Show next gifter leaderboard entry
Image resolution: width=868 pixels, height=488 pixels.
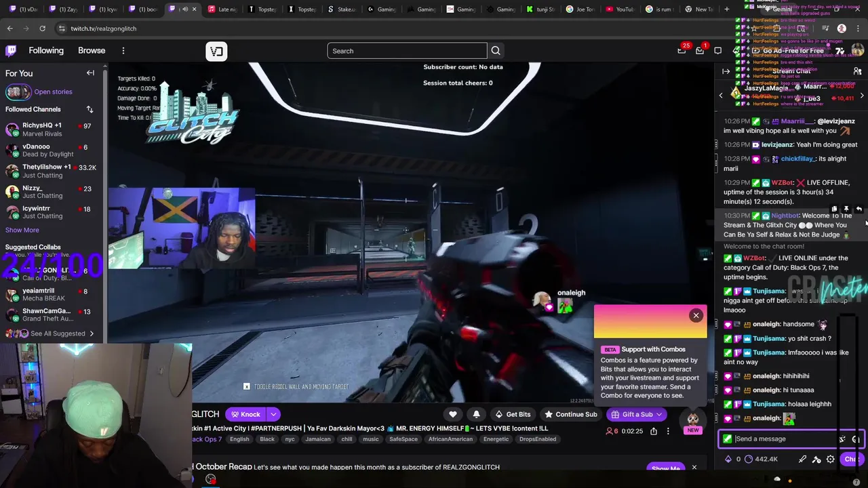pyautogui.click(x=862, y=96)
